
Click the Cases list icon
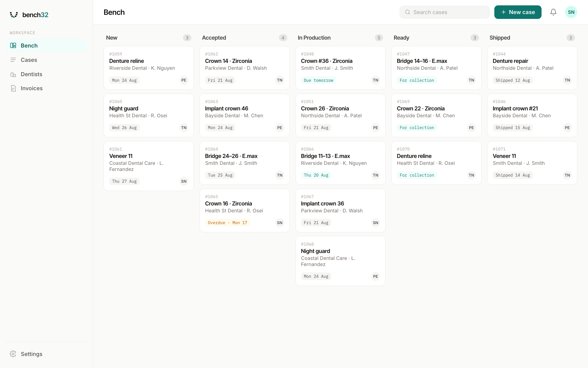[x=13, y=60]
